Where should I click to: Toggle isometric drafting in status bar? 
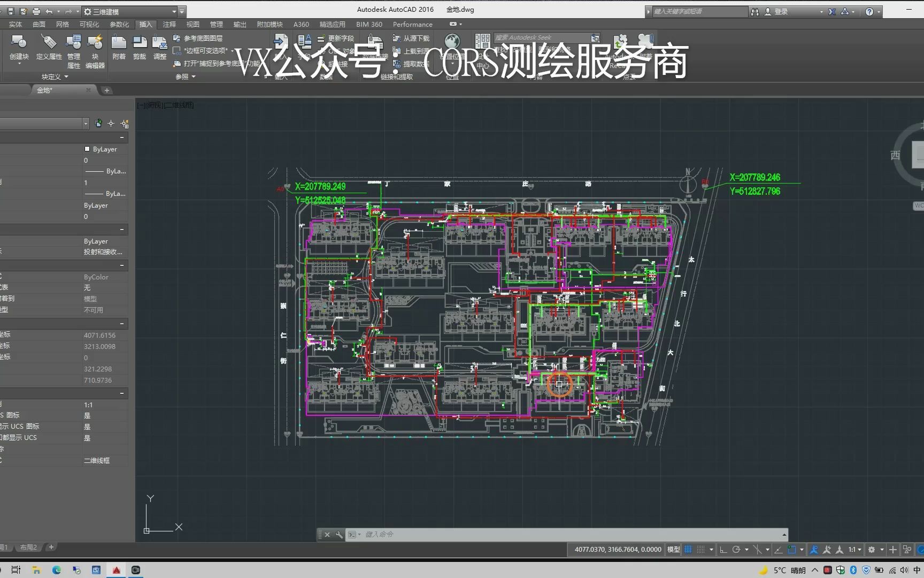click(757, 550)
